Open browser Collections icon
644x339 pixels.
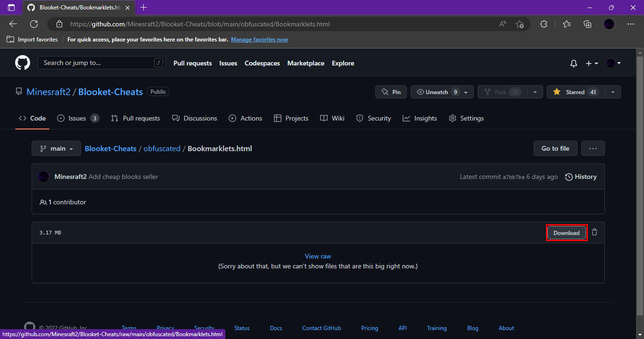click(x=587, y=24)
